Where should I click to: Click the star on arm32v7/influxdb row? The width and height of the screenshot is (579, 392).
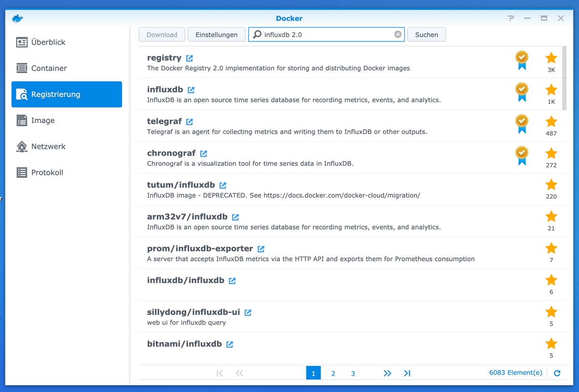click(x=551, y=216)
